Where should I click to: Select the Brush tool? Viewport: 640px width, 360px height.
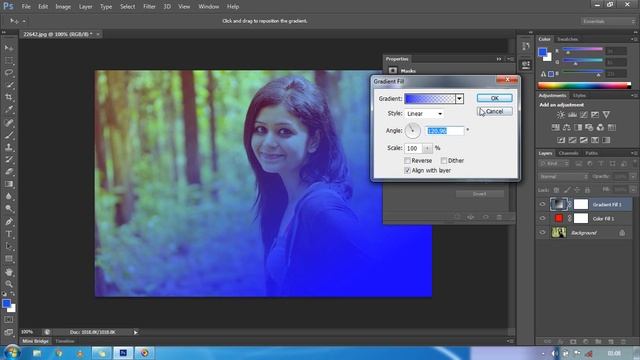point(9,135)
